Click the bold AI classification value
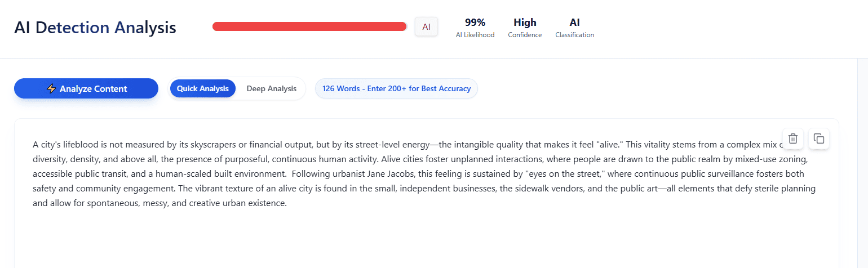 point(574,23)
